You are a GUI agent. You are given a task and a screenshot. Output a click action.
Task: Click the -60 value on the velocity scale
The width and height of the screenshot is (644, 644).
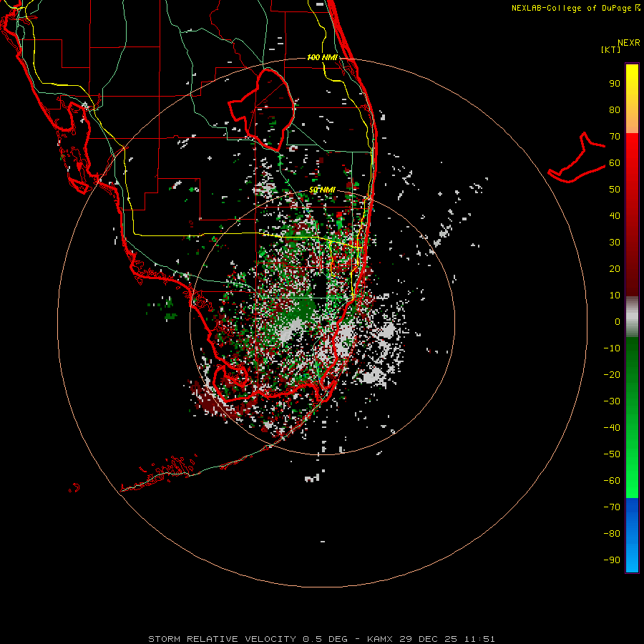[612, 481]
